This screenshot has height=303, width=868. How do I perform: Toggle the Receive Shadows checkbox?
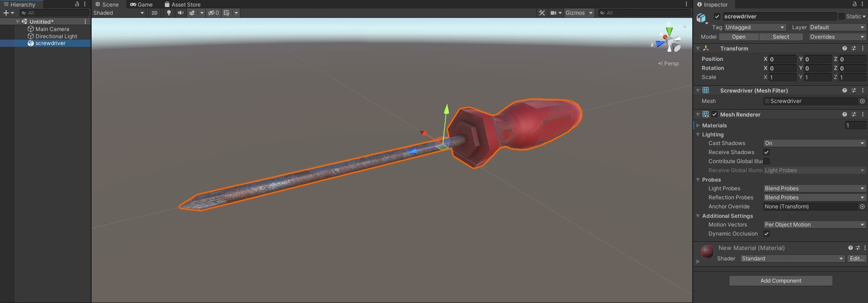[766, 152]
